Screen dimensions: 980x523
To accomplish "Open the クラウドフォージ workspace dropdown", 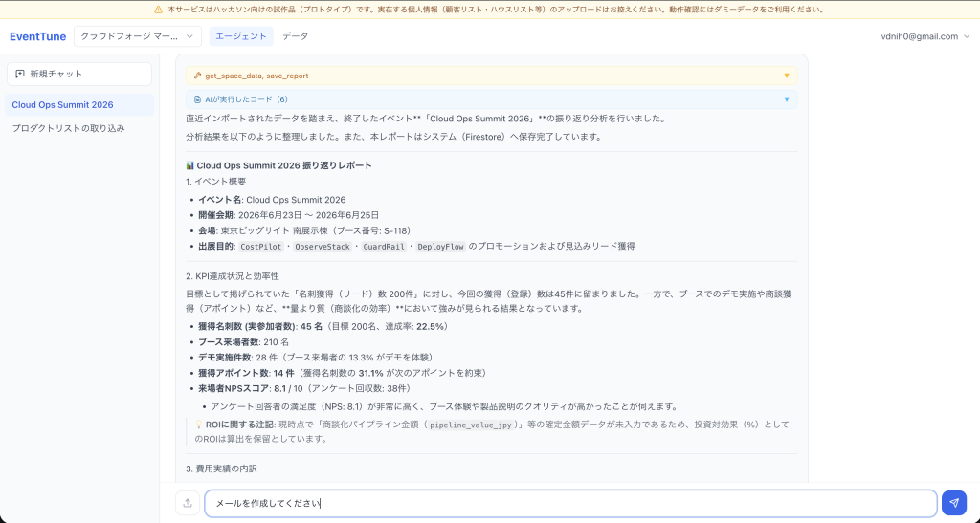I will tap(138, 36).
